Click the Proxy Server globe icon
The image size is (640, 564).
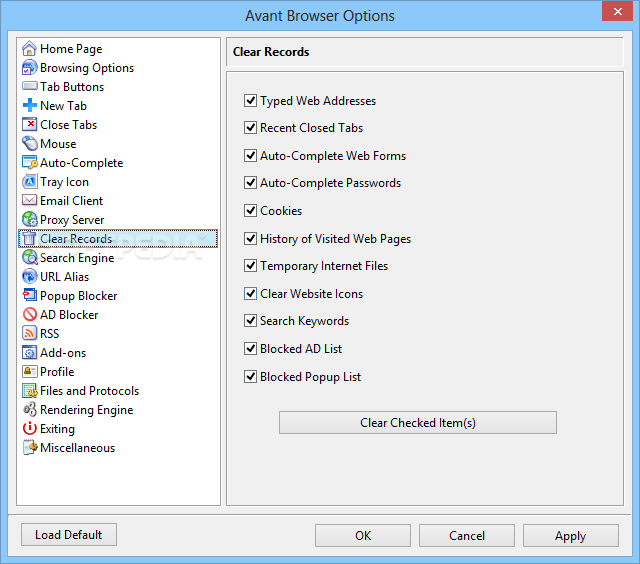[x=29, y=220]
